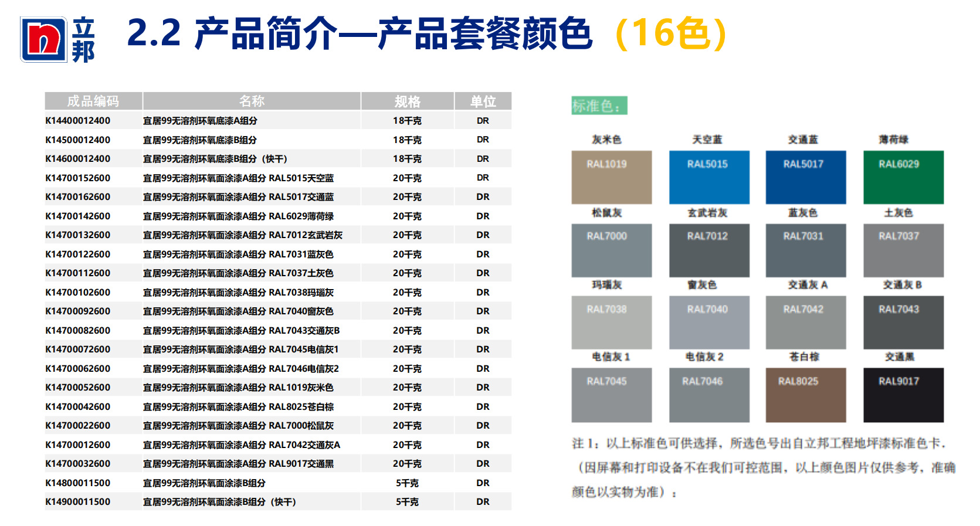Pick the RAL7046 telegrey 2 swatch
Image resolution: width=980 pixels, height=526 pixels.
point(709,395)
